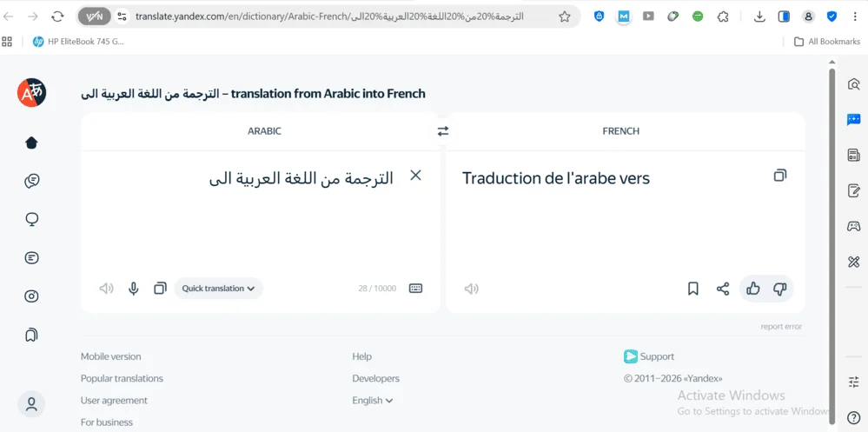868x432 pixels.
Task: Save translation with bookmark icon
Action: tap(693, 289)
